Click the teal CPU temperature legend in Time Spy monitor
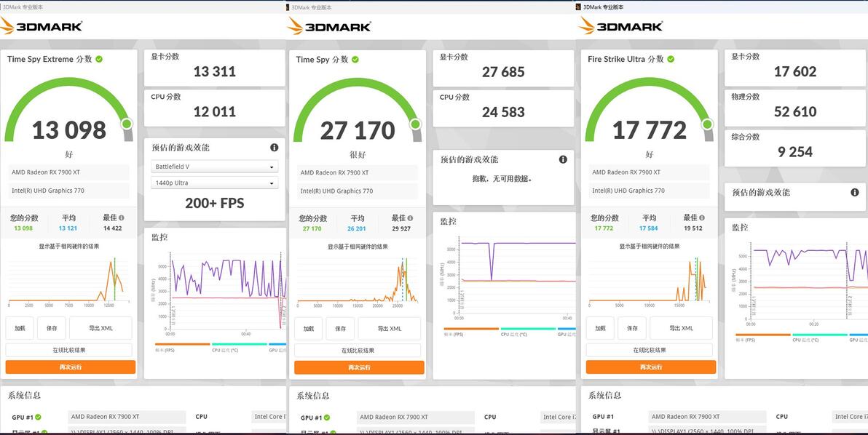Image resolution: width=868 pixels, height=435 pixels. pyautogui.click(x=528, y=329)
